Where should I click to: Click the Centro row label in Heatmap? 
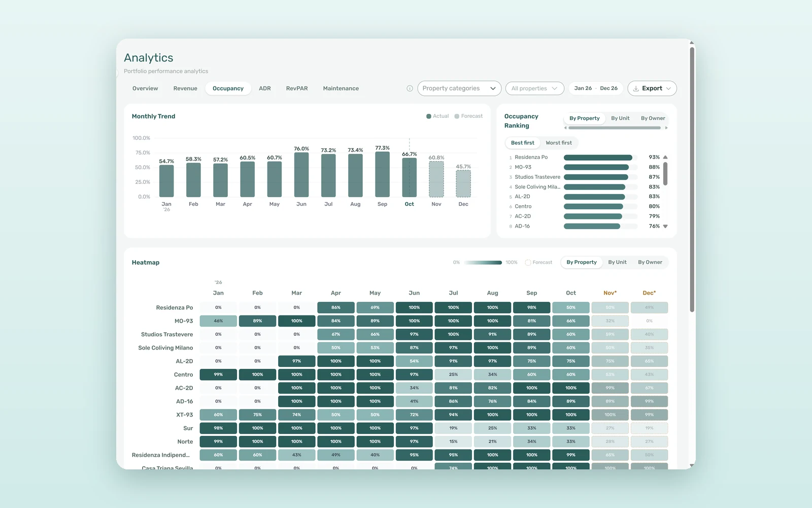183,375
